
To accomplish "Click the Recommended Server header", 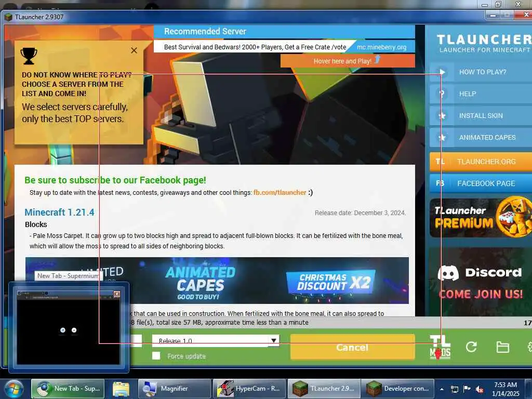I will point(205,32).
